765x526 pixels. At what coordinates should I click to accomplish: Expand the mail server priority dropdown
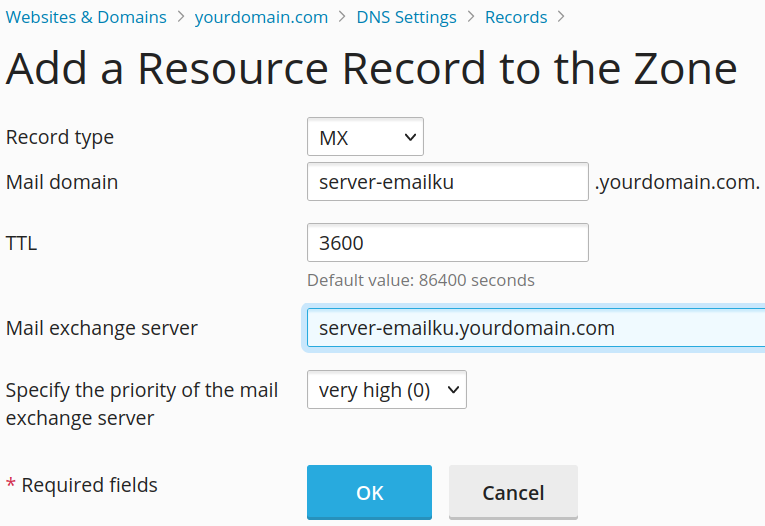[386, 390]
